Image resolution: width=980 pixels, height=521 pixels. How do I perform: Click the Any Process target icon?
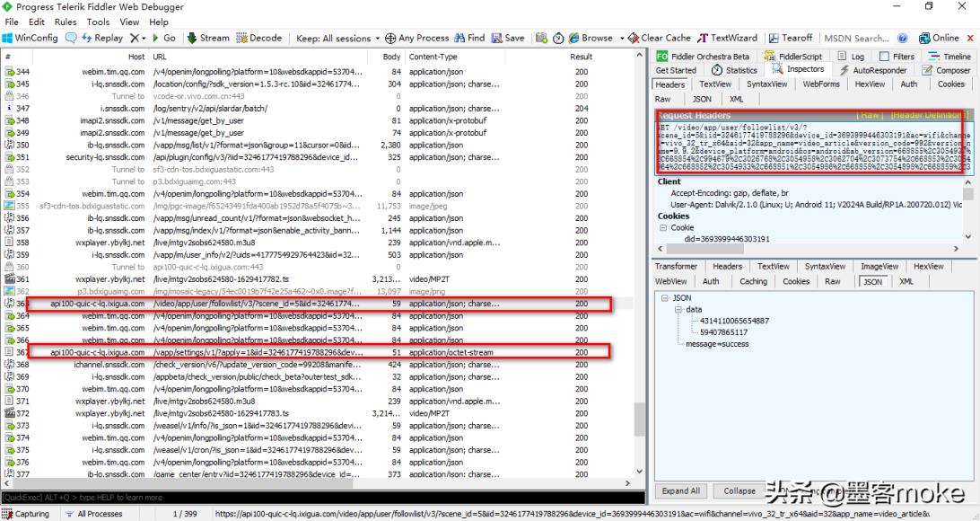[390, 39]
